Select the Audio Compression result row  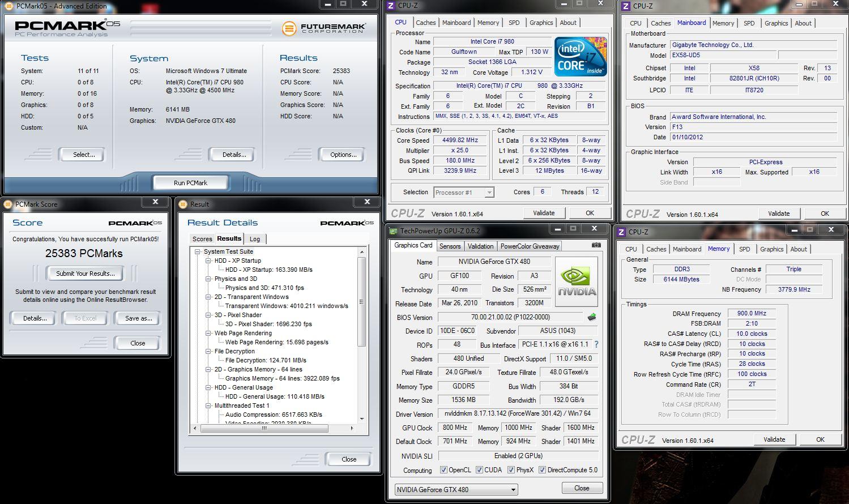click(274, 415)
